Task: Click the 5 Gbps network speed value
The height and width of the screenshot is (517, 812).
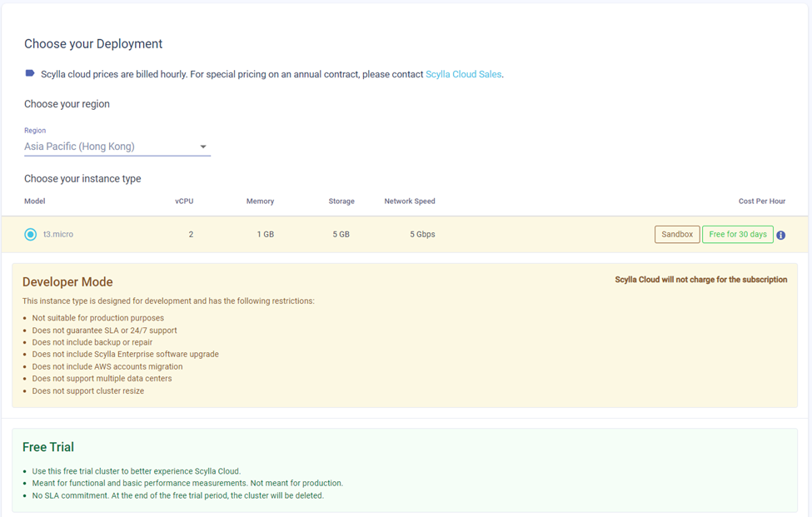Action: pyautogui.click(x=422, y=235)
